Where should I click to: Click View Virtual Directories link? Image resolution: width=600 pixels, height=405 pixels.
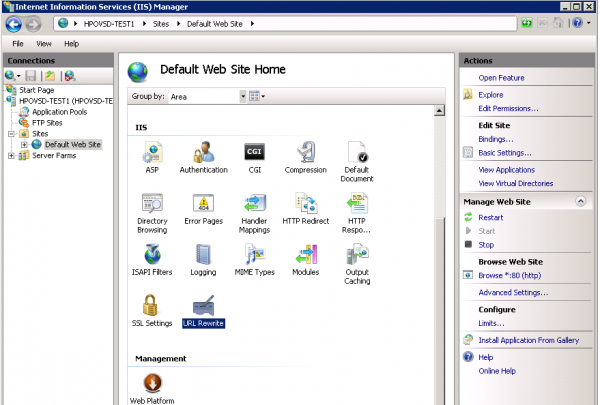[x=515, y=184]
